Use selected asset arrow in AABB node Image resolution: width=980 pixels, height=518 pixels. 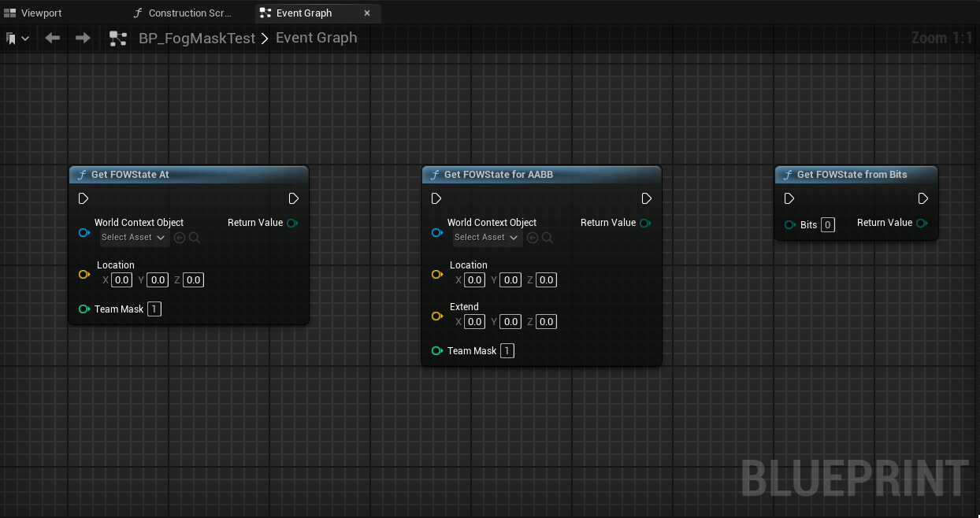click(533, 238)
